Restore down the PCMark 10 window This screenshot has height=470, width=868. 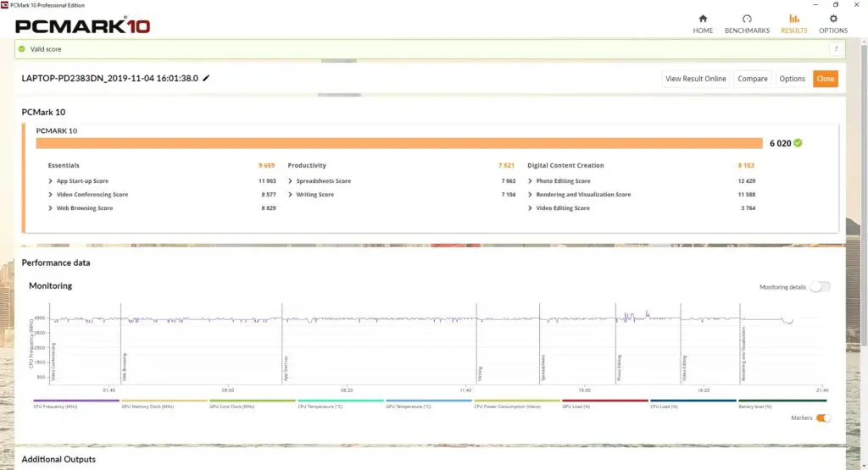click(x=836, y=4)
